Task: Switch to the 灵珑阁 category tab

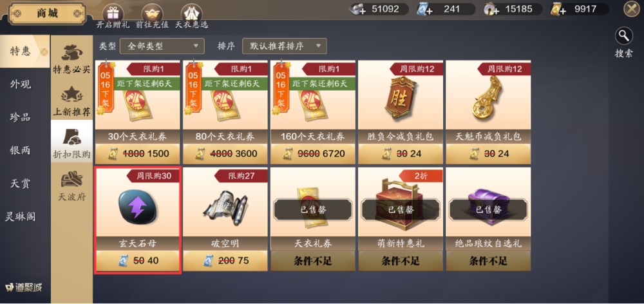Action: [21, 216]
